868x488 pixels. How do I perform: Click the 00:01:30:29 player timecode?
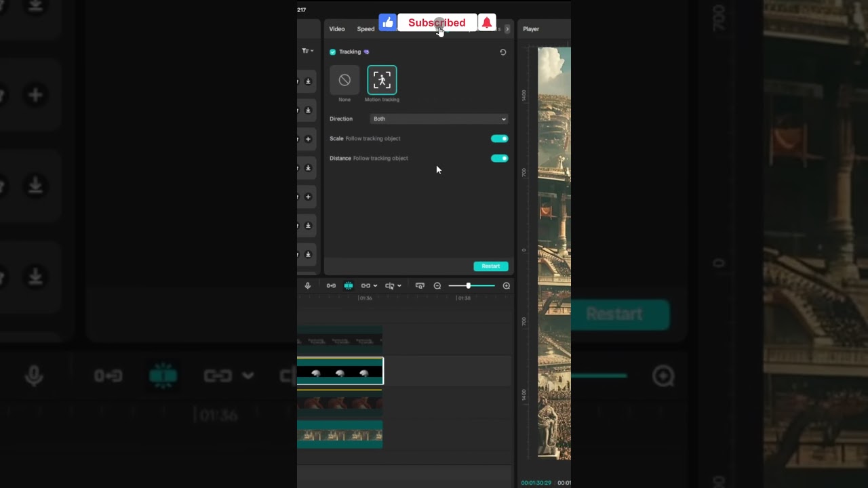pyautogui.click(x=536, y=483)
